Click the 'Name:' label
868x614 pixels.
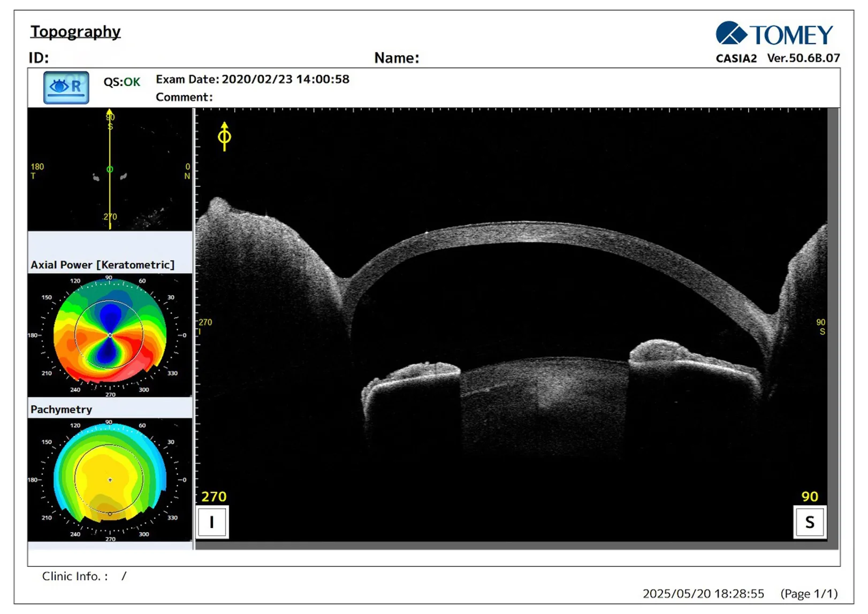point(397,58)
